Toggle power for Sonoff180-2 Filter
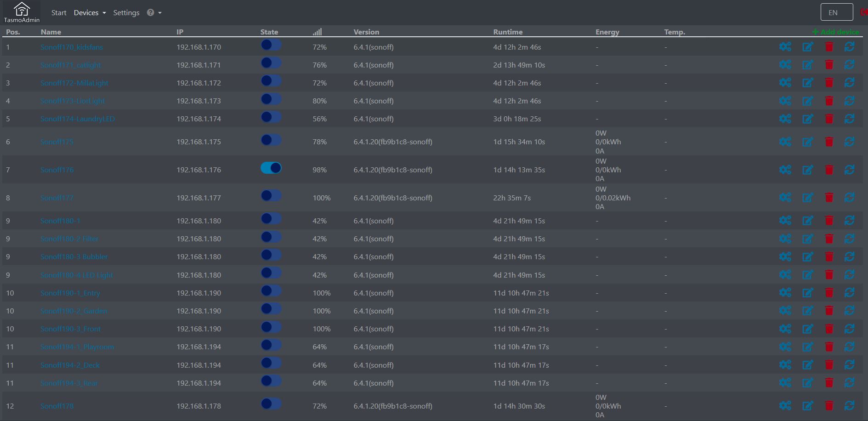 (271, 237)
